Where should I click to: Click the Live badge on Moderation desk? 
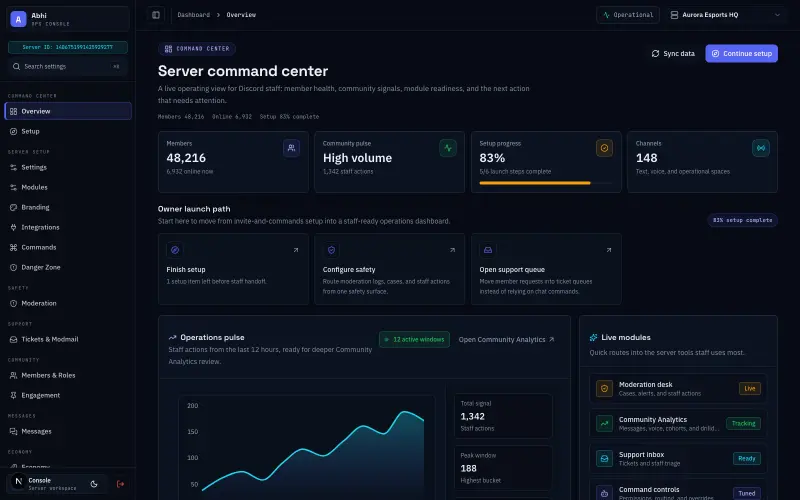[749, 388]
